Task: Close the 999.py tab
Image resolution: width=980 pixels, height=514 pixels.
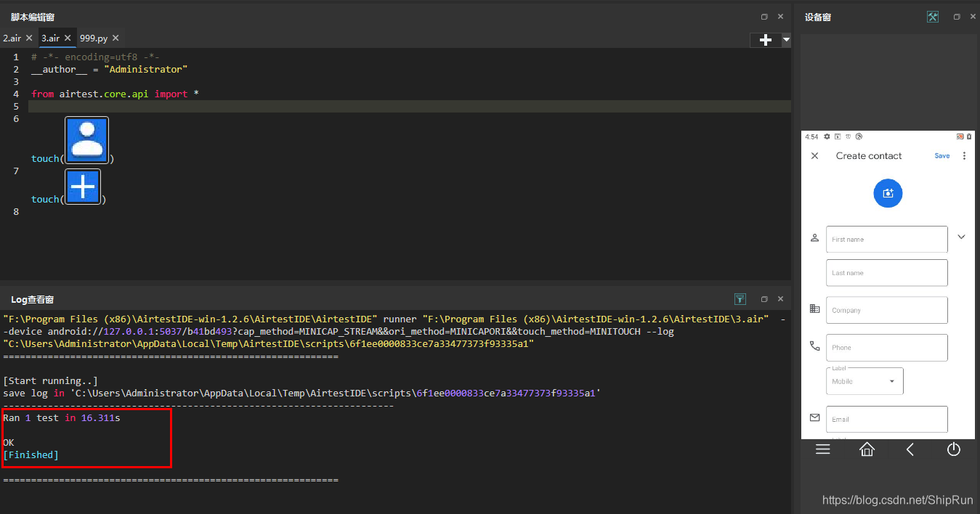Action: coord(116,38)
